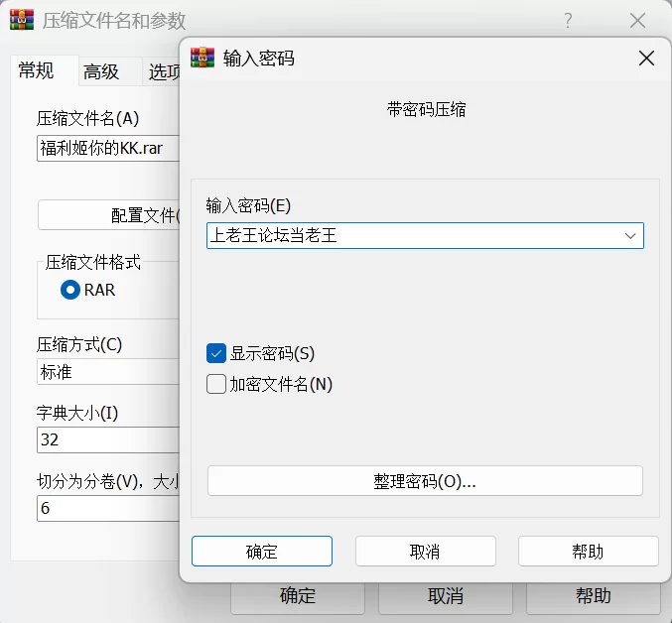
Task: Click 帮助 in the password dialog
Action: tap(588, 552)
